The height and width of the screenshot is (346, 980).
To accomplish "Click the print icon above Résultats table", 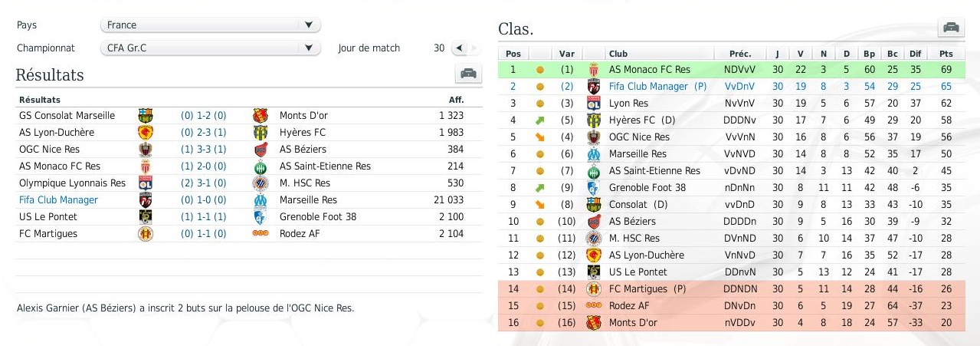I will (x=468, y=74).
